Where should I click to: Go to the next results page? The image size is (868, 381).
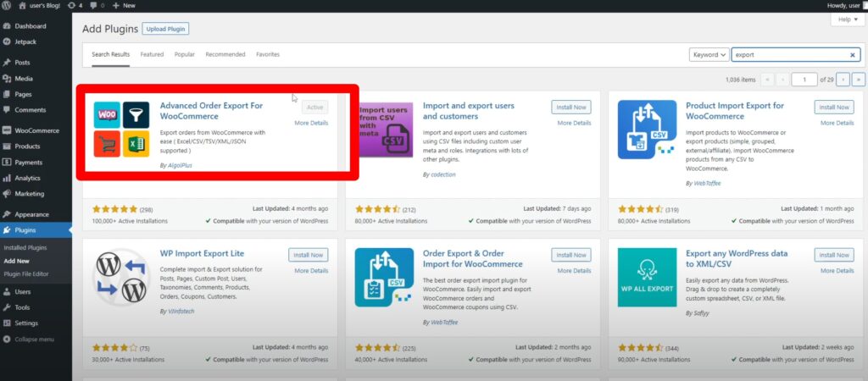click(x=843, y=80)
